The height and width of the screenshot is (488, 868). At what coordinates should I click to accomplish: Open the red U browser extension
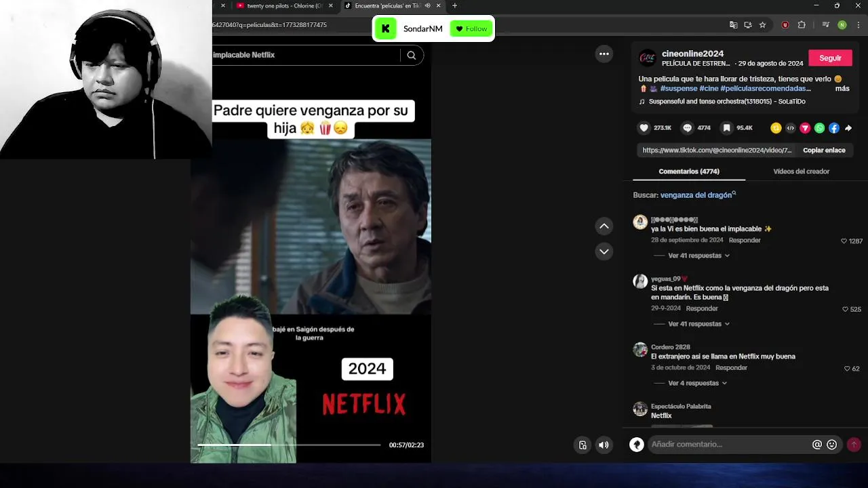click(x=785, y=25)
